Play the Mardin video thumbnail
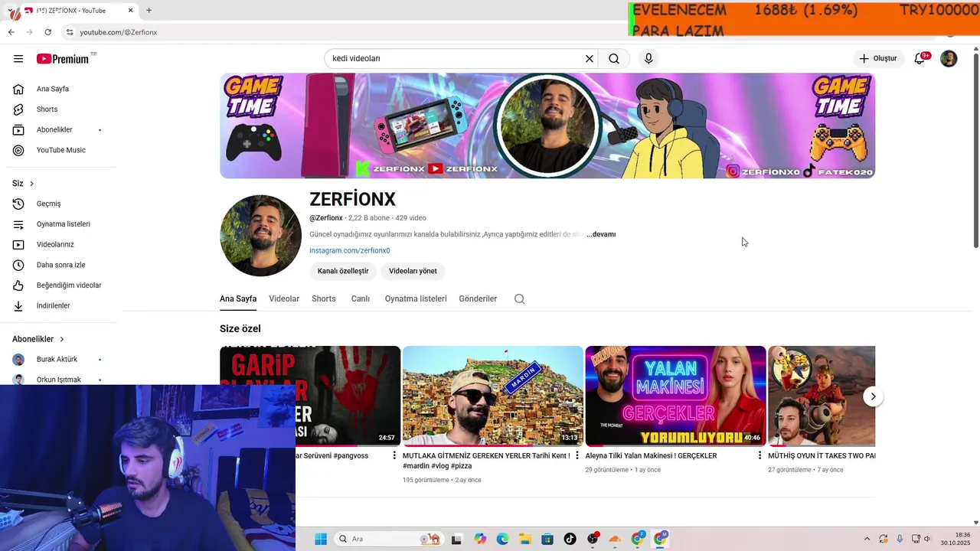 click(x=493, y=396)
